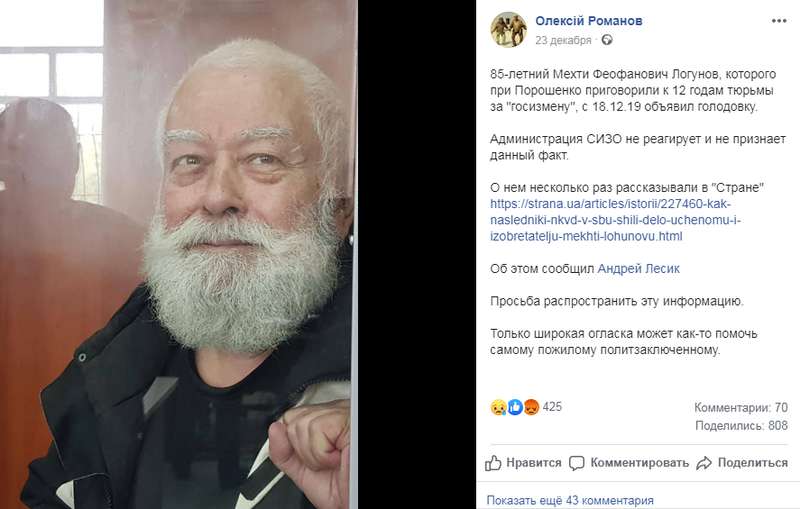Click the speech bubble comment icon
This screenshot has height=509, width=800.
click(x=577, y=463)
